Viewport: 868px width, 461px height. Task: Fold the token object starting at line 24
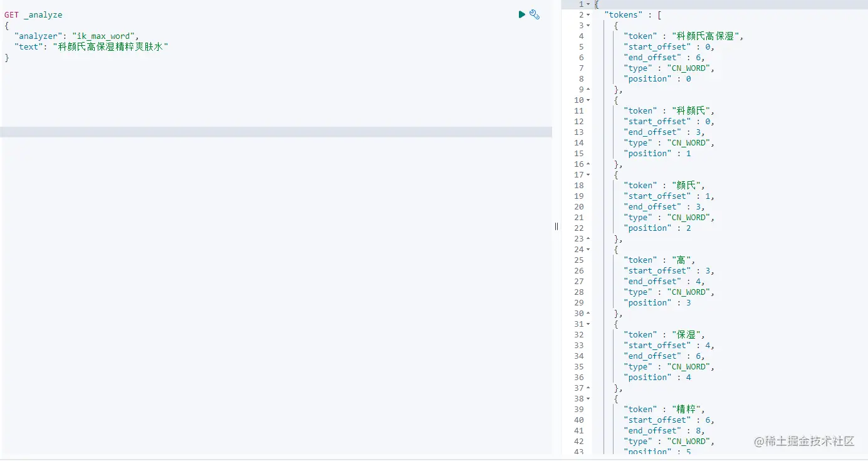pos(588,250)
